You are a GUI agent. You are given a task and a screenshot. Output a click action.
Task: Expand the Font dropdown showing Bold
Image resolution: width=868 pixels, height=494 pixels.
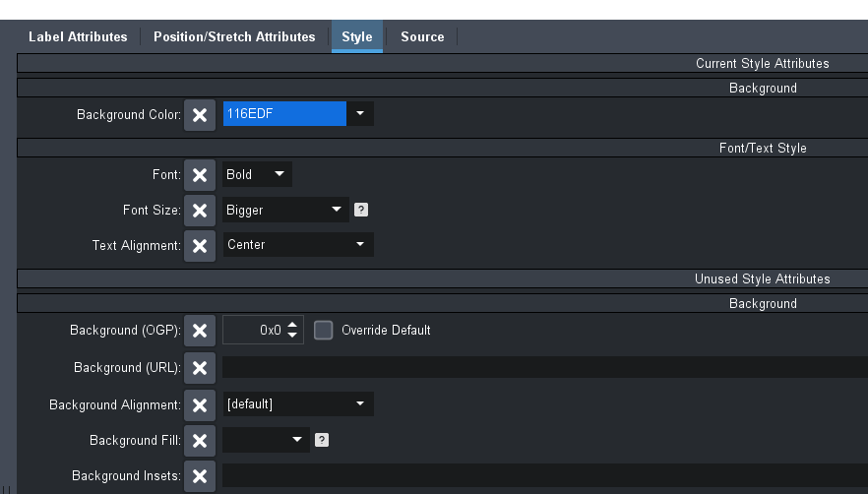tap(279, 175)
